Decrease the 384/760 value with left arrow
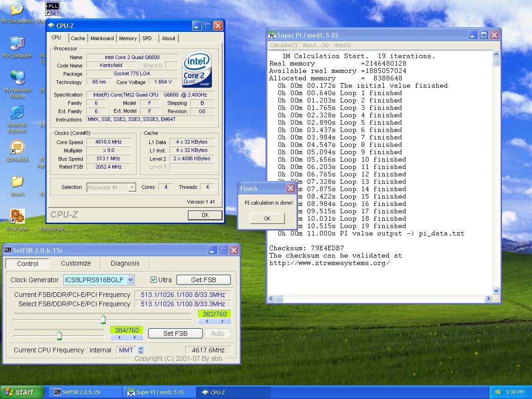The height and width of the screenshot is (399, 532). click(x=119, y=337)
